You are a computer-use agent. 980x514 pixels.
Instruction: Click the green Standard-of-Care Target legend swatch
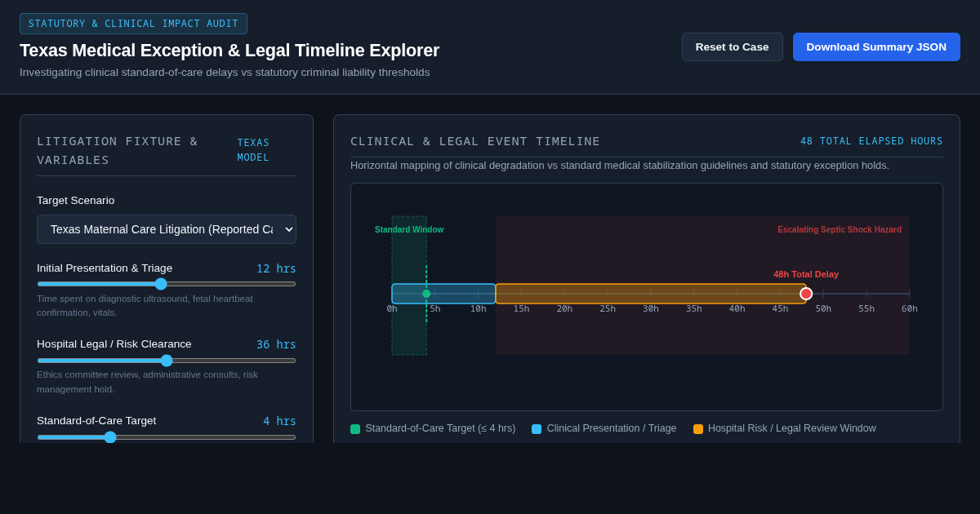(x=355, y=429)
